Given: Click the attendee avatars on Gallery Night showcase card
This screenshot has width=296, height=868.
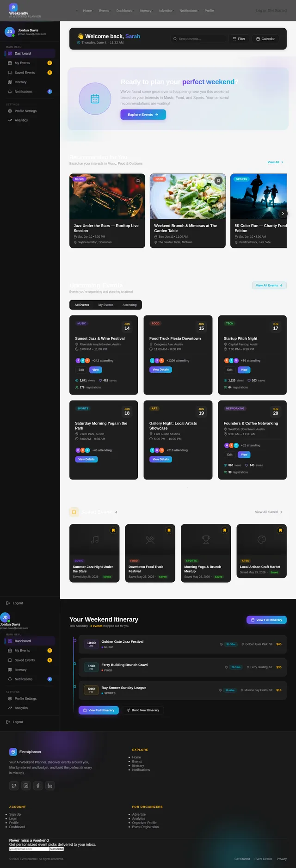Looking at the screenshot, I should [x=157, y=450].
